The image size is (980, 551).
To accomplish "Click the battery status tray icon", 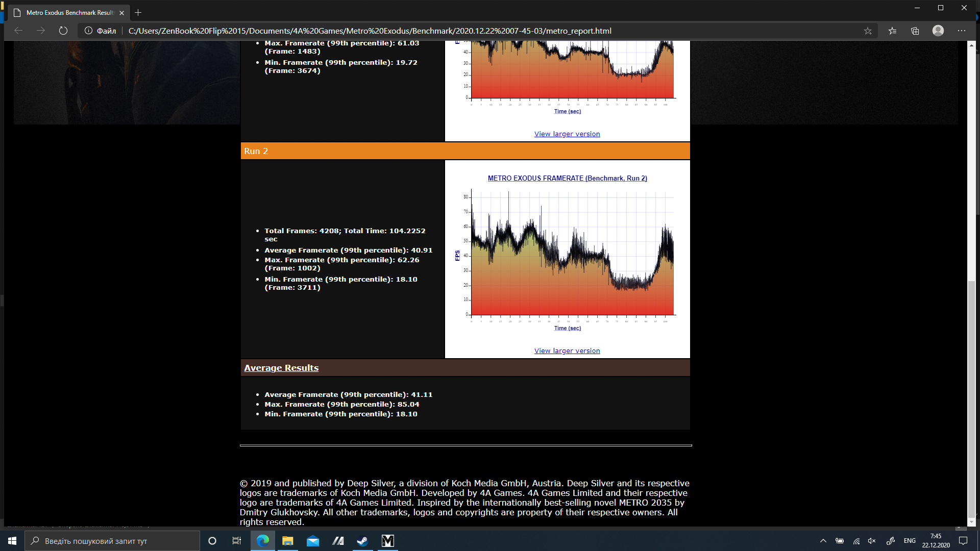I will tap(840, 541).
